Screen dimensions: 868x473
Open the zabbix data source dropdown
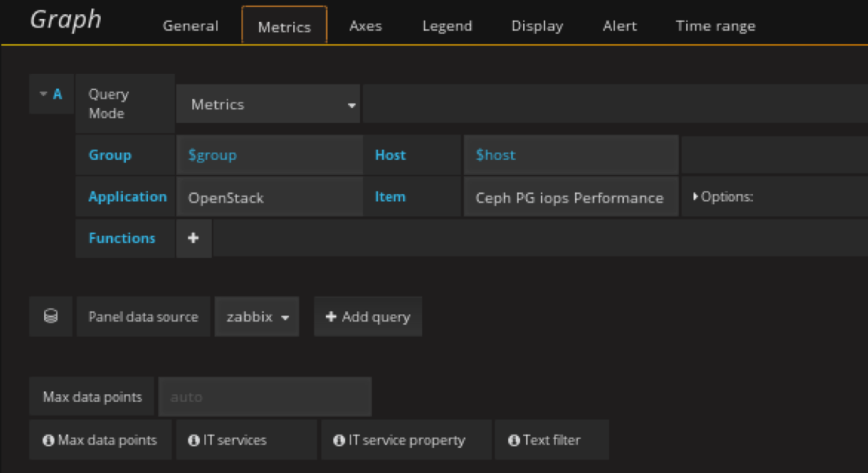[x=257, y=317]
